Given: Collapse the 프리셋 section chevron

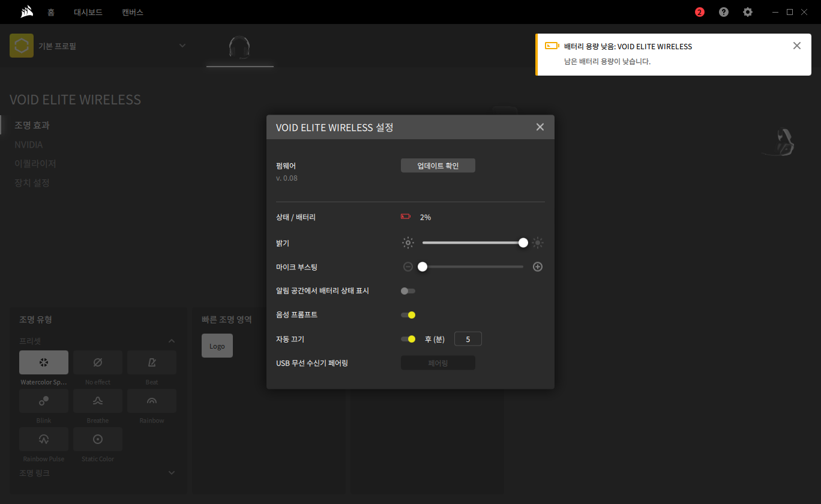Looking at the screenshot, I should point(172,341).
